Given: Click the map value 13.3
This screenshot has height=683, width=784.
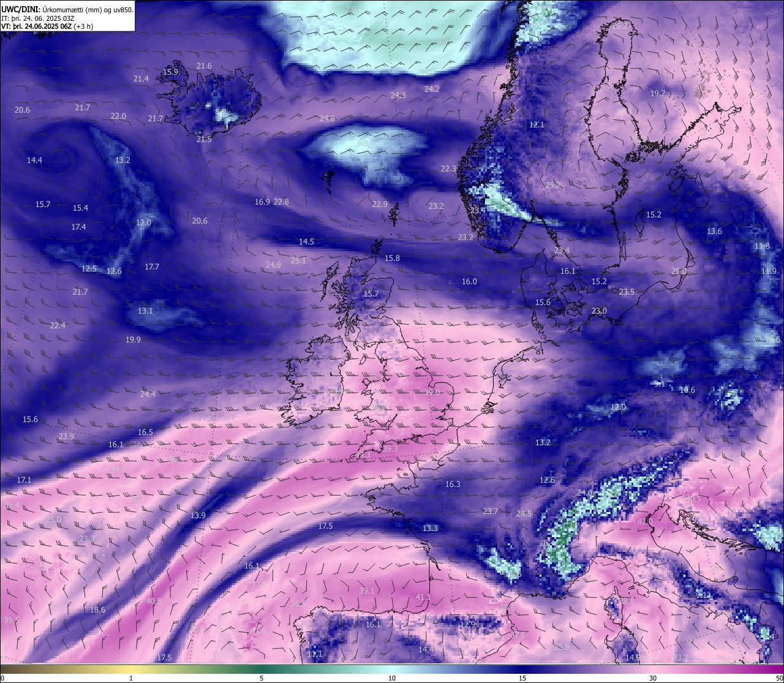Looking at the screenshot, I should [x=430, y=529].
